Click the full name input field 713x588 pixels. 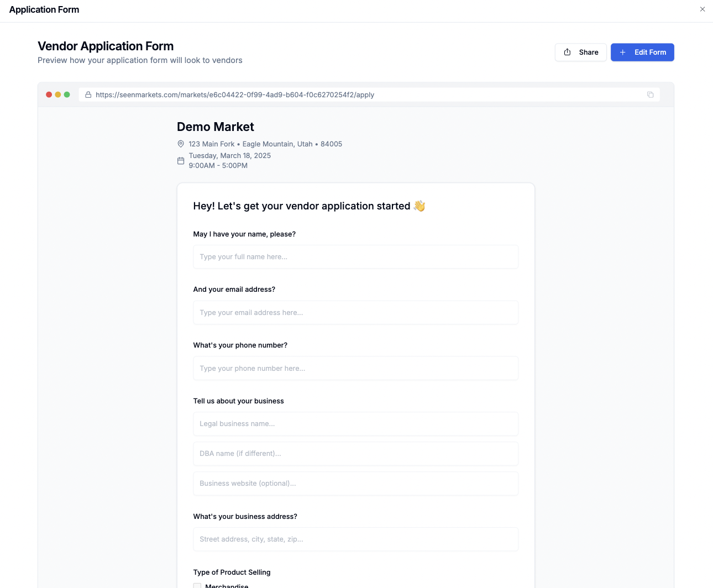point(355,256)
